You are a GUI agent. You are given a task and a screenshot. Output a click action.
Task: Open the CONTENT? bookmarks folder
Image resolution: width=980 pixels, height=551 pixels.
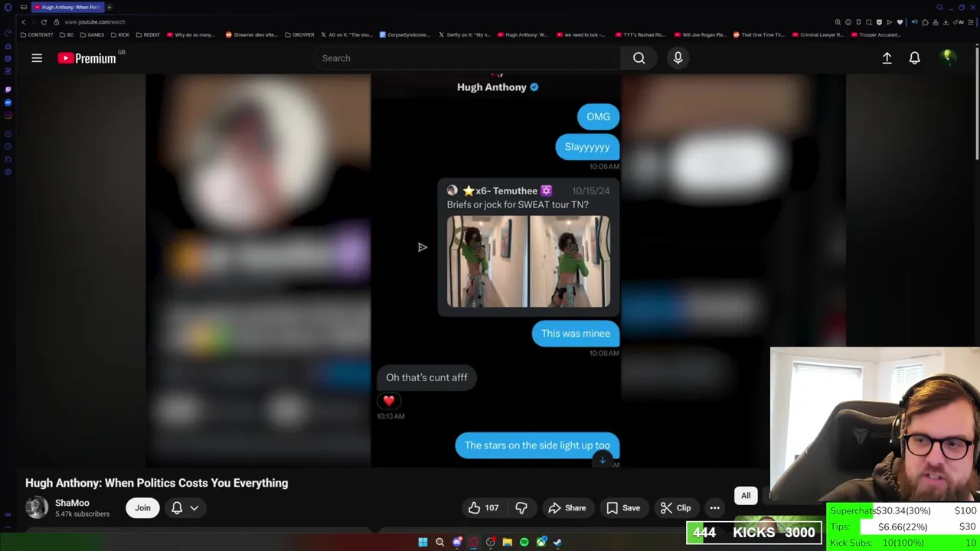pyautogui.click(x=37, y=34)
